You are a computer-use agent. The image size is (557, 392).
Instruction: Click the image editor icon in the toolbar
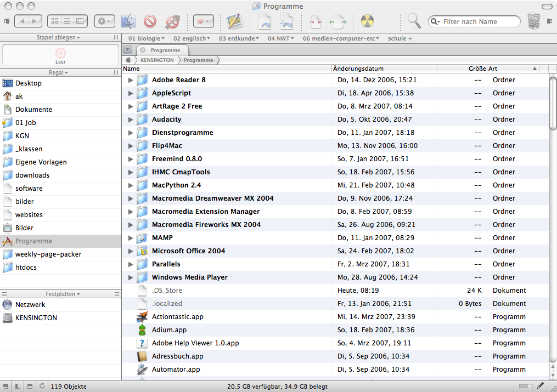tap(235, 21)
